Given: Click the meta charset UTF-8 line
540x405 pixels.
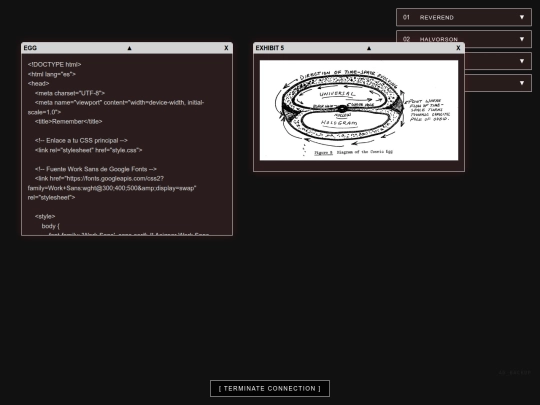Looking at the screenshot, I should [x=70, y=93].
